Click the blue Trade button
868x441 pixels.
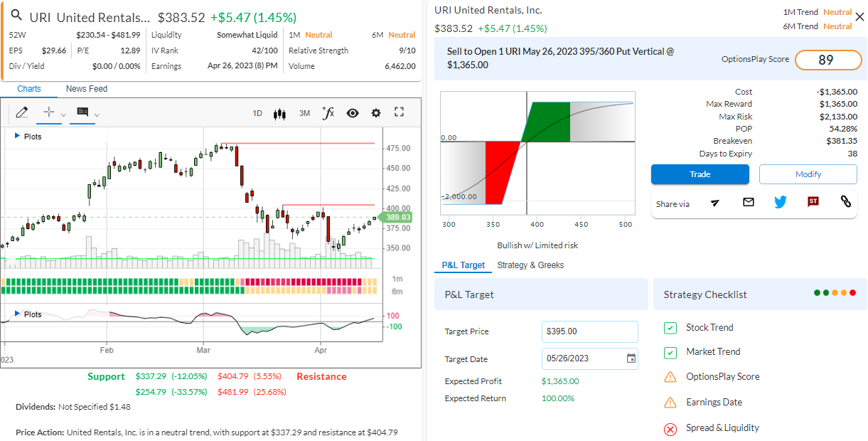[700, 174]
